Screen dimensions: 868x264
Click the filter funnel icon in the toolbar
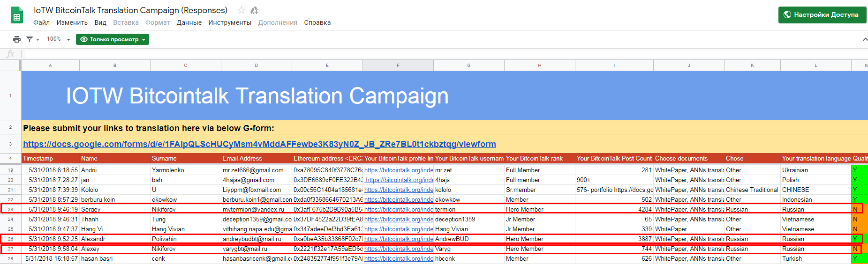click(x=30, y=39)
